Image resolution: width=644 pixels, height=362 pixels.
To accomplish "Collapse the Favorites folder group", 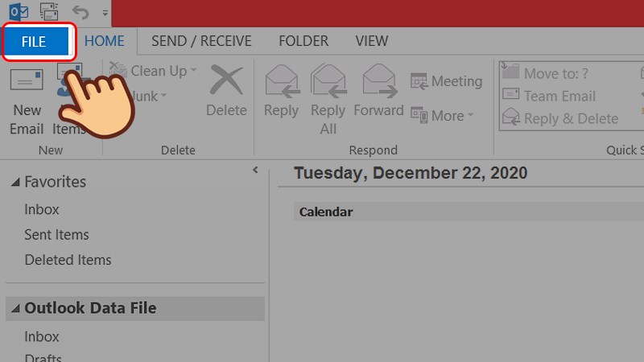I will (16, 183).
